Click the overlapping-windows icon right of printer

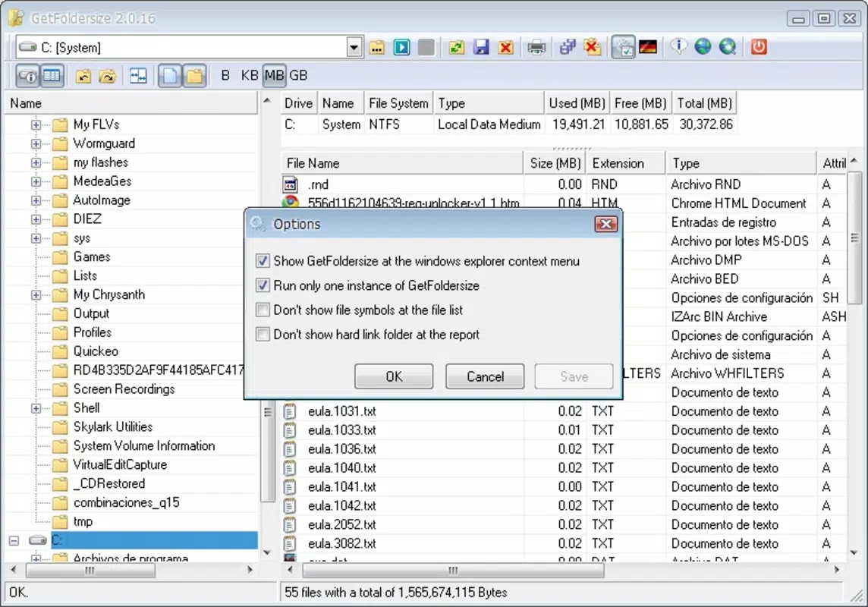tap(568, 48)
